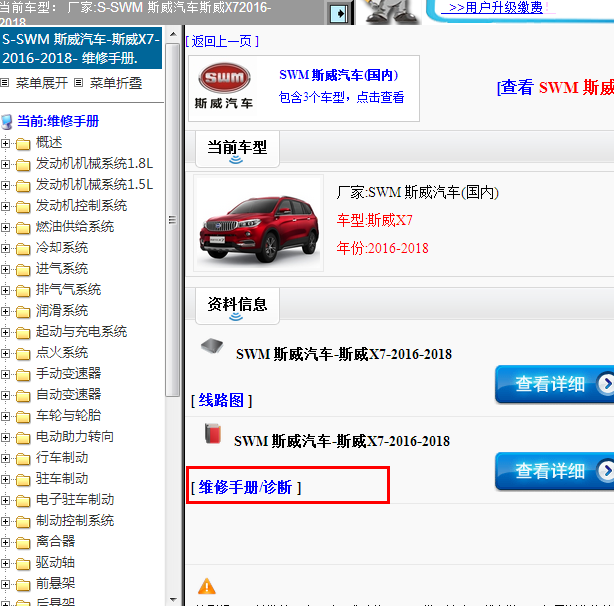
Task: Click 菜单展开 to expand menu
Action: tap(42, 83)
